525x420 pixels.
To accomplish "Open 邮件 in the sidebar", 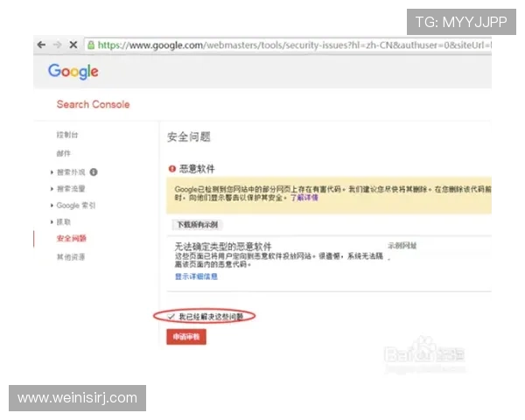I will (64, 153).
